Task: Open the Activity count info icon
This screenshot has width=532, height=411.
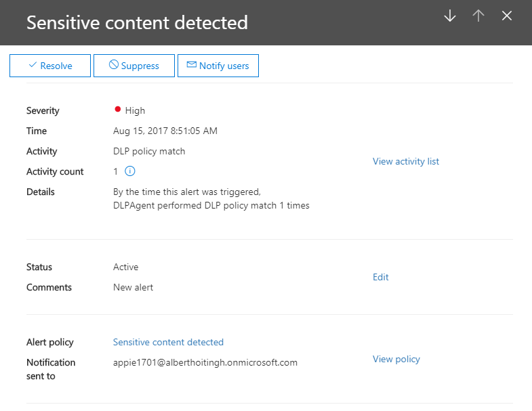Action: coord(130,171)
